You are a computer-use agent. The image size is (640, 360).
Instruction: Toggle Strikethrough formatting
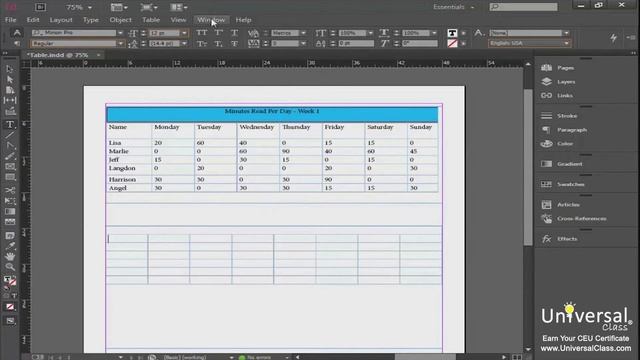coord(234,43)
